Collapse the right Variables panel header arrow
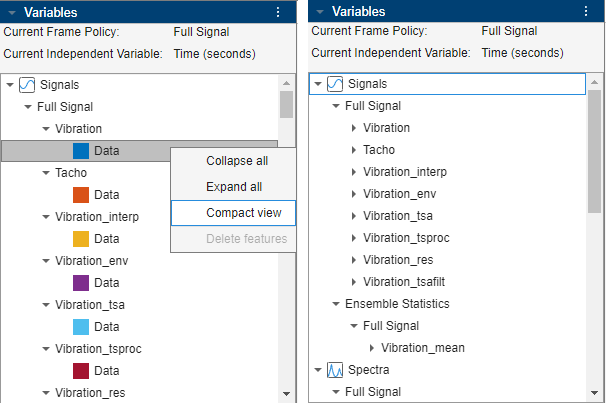 coord(320,12)
